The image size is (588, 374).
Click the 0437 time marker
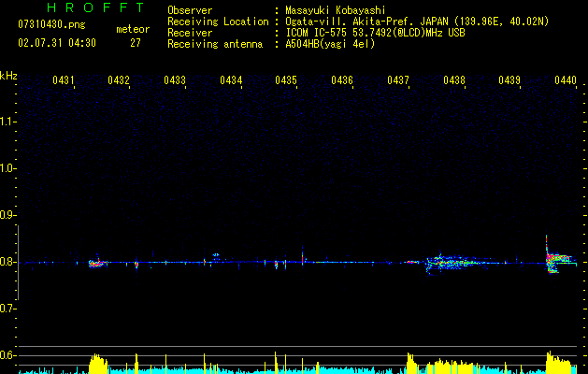point(398,80)
